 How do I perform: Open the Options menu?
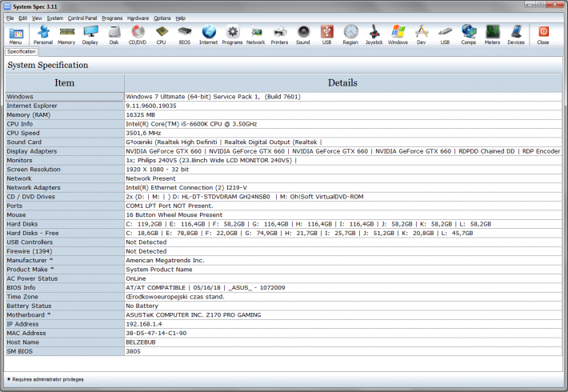(x=162, y=18)
